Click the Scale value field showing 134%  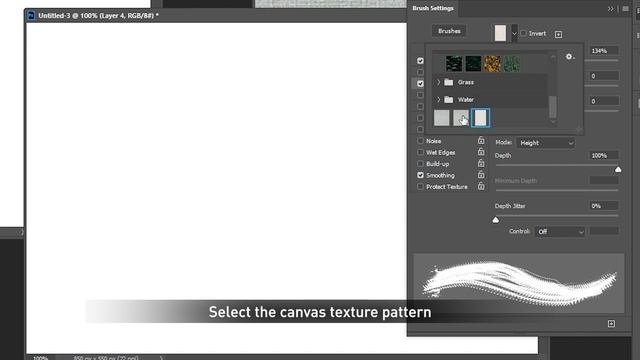click(603, 51)
